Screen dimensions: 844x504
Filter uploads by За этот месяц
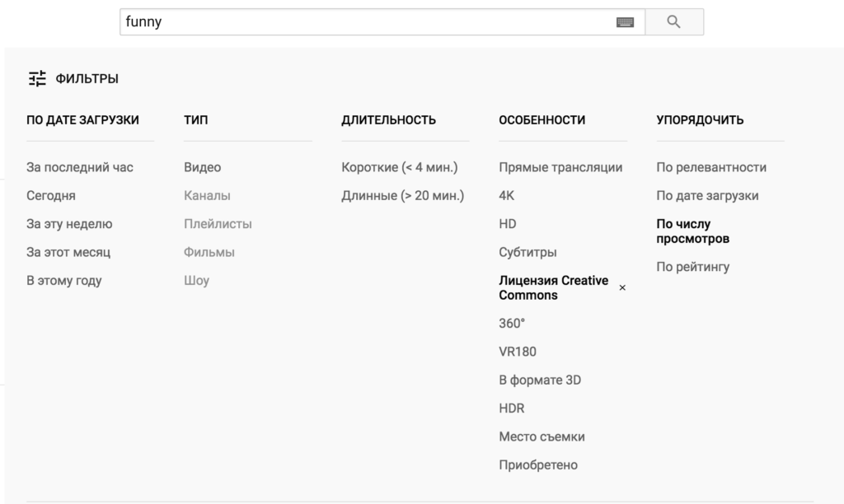point(68,252)
